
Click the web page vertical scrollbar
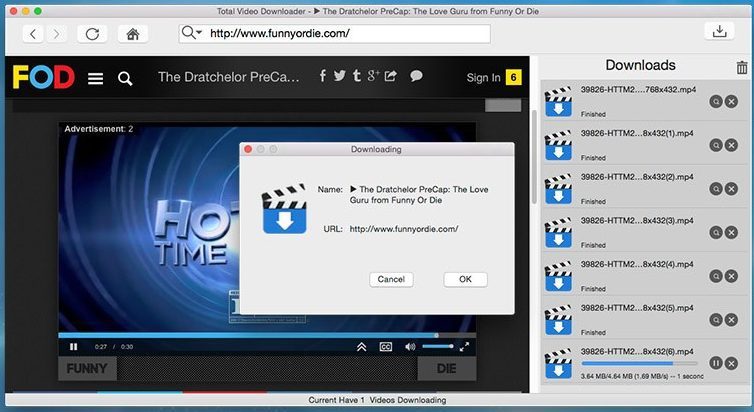(x=533, y=156)
